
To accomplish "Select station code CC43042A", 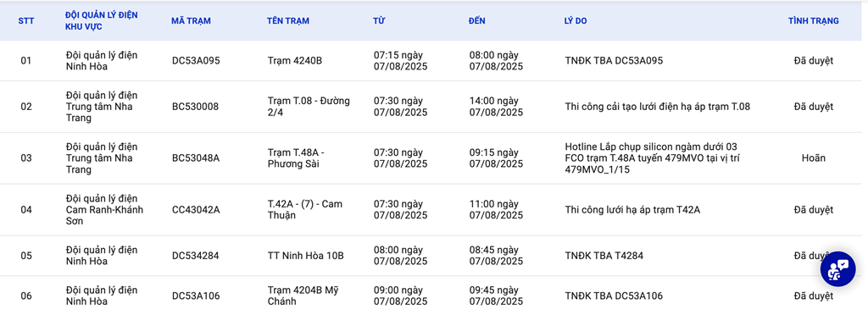I will click(x=196, y=210).
